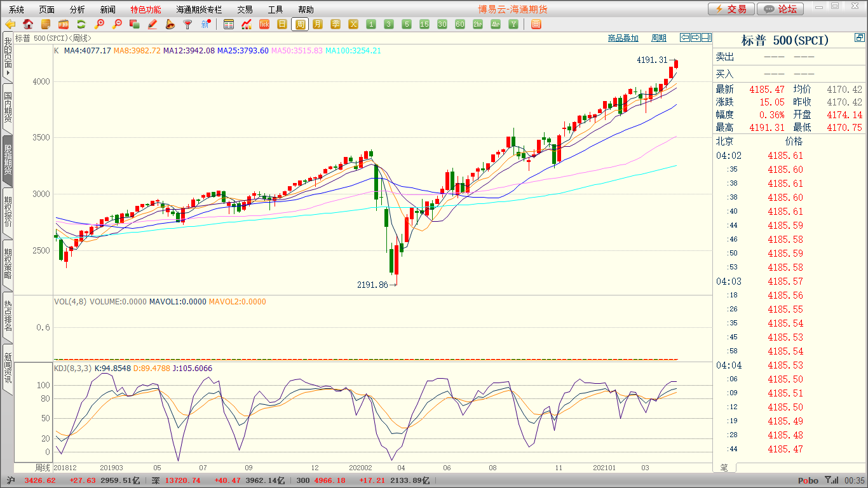This screenshot has height=488, width=868.
Task: Open the quote list table icon
Action: point(229,24)
